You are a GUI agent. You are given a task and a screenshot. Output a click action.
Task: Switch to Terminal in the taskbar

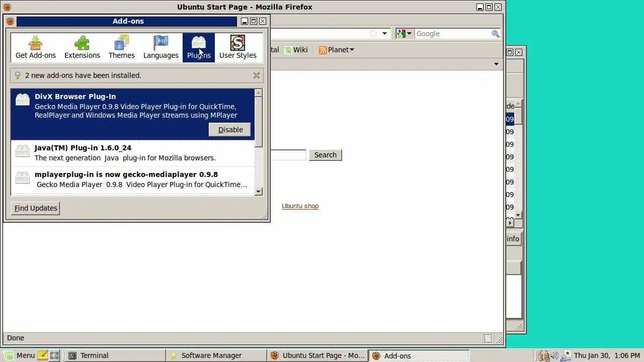(116, 355)
